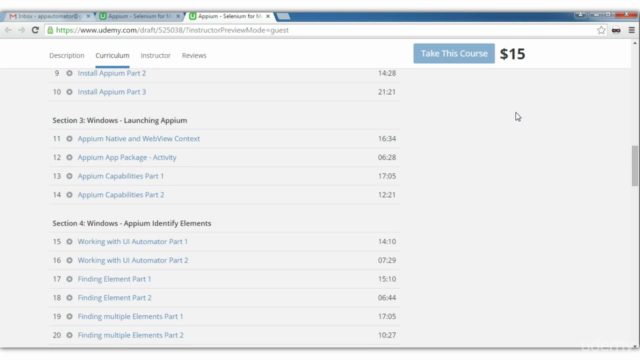Viewport: 640px width, 360px height.
Task: Switch to the Inbox browser tab
Action: 49,16
